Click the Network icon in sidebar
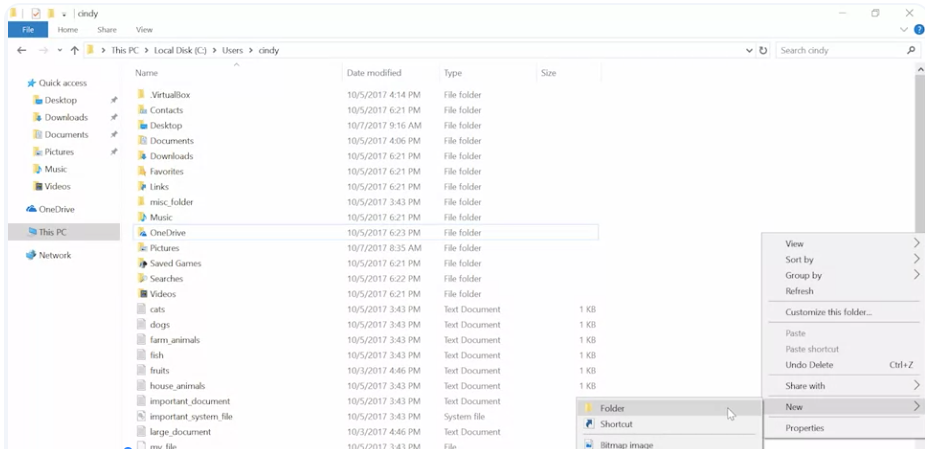Viewport: 925px width, 449px height. tap(31, 255)
